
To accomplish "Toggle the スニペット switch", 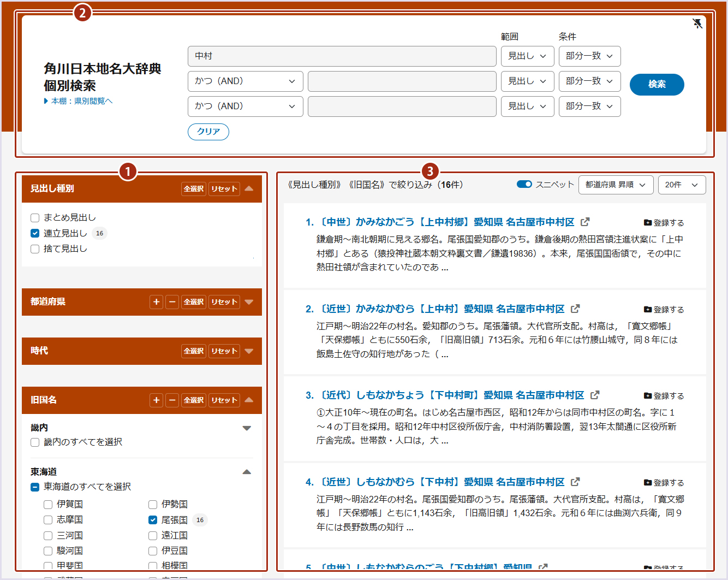I will [524, 184].
